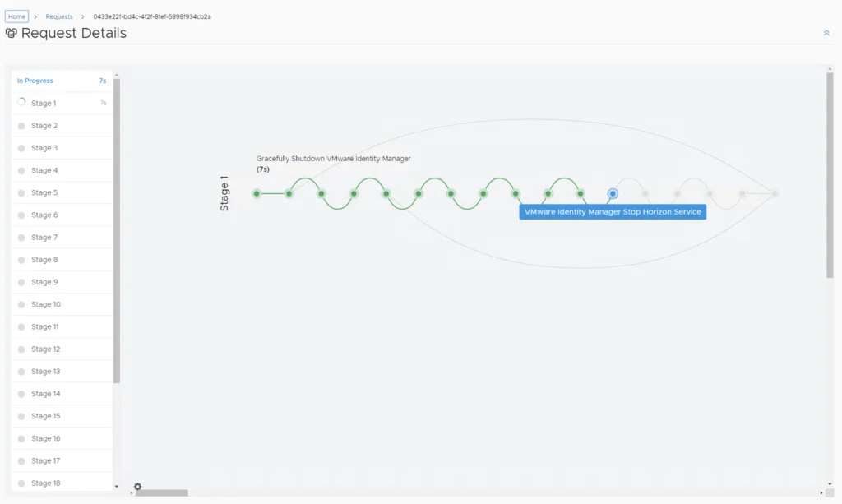This screenshot has height=504, width=842.
Task: Click the first green task node in Stage 1
Action: tap(257, 194)
